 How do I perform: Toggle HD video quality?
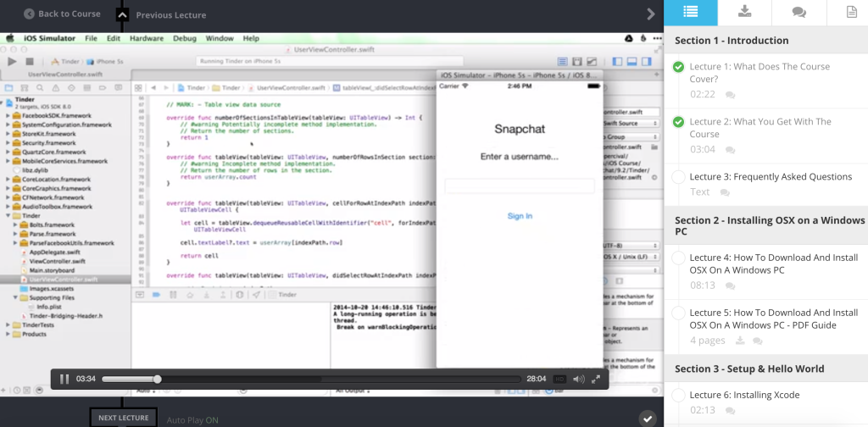[x=559, y=380]
